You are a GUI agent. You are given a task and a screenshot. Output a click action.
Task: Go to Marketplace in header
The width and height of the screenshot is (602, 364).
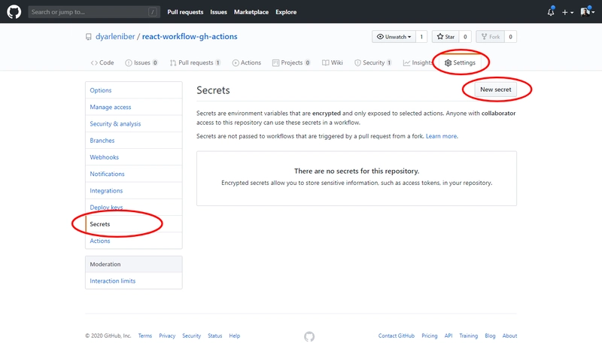251,12
